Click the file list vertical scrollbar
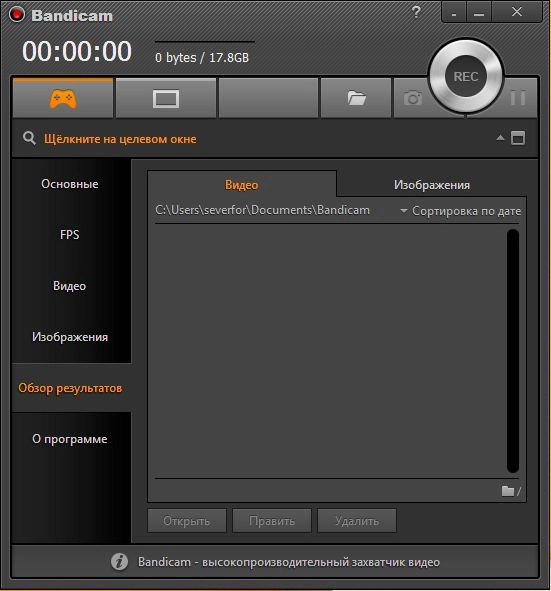This screenshot has height=591, width=551. point(513,351)
